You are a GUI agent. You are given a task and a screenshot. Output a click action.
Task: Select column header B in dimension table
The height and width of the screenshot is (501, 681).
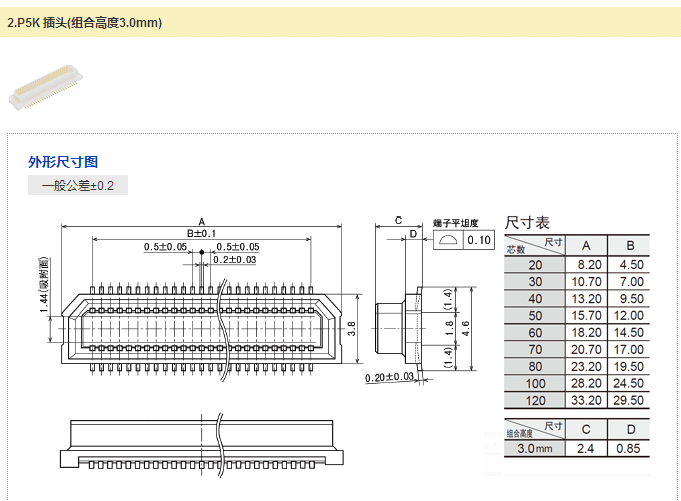point(629,246)
